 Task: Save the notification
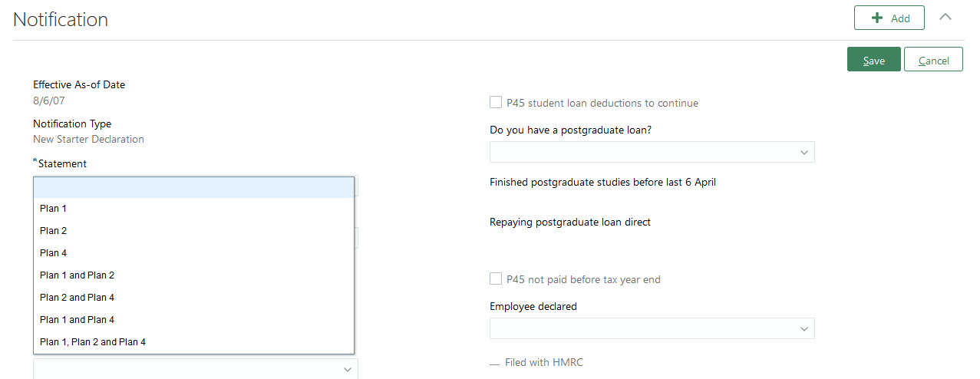[873, 60]
